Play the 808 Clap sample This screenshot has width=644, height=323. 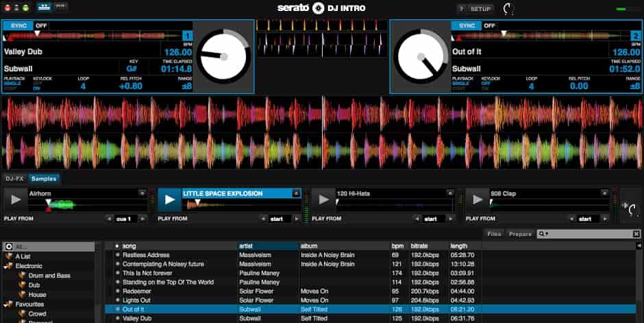coord(477,200)
